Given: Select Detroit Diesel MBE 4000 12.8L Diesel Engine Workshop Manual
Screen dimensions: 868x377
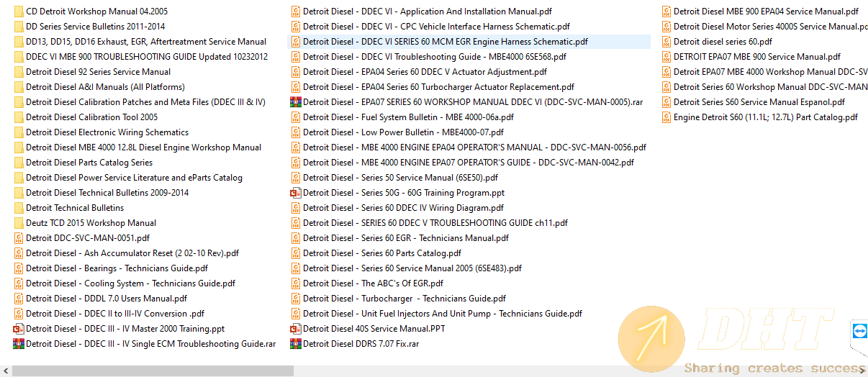Looking at the screenshot, I should 144,147.
